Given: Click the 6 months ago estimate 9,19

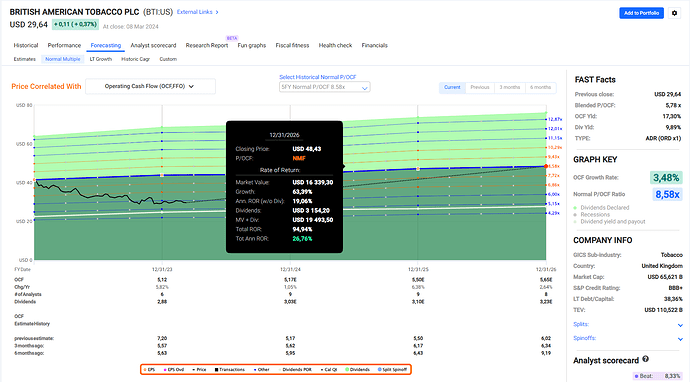Looking at the screenshot, I should point(546,353).
